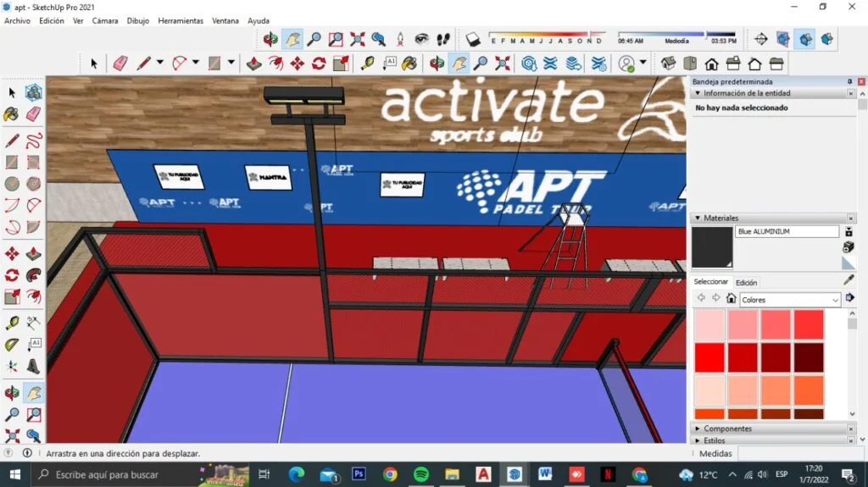This screenshot has height=487, width=868.
Task: Click the Blue ALUMINIUM material name field
Action: pos(787,232)
